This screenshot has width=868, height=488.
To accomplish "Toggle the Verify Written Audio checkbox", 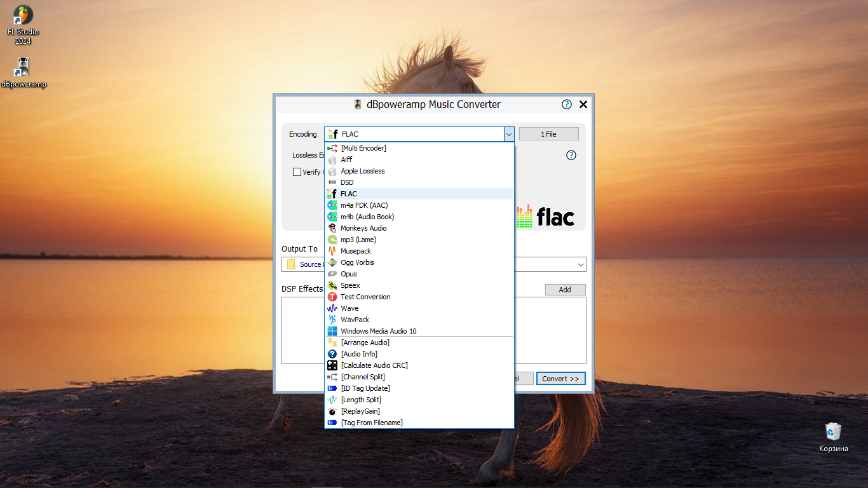I will [x=297, y=172].
